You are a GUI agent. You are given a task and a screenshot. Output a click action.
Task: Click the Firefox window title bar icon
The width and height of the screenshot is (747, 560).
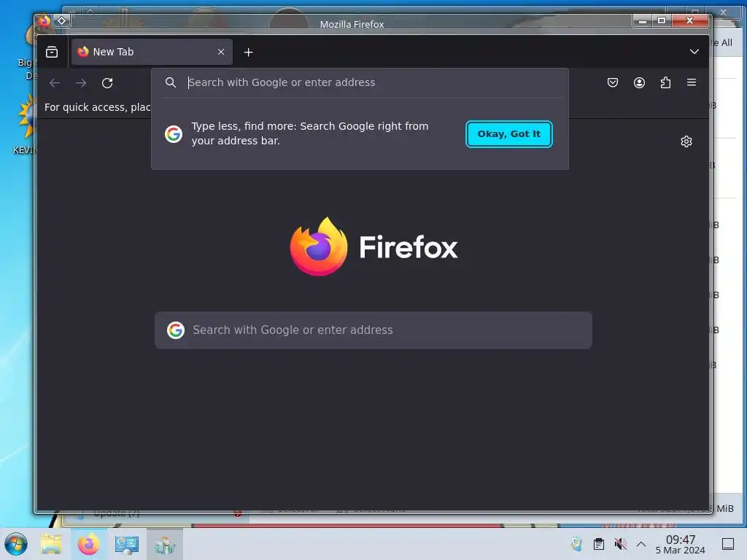(x=44, y=21)
